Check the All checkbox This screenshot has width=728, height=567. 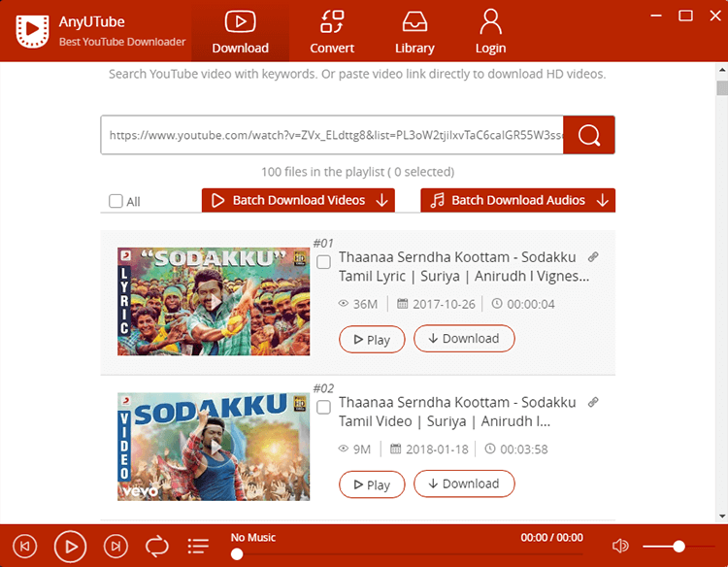[x=116, y=201]
